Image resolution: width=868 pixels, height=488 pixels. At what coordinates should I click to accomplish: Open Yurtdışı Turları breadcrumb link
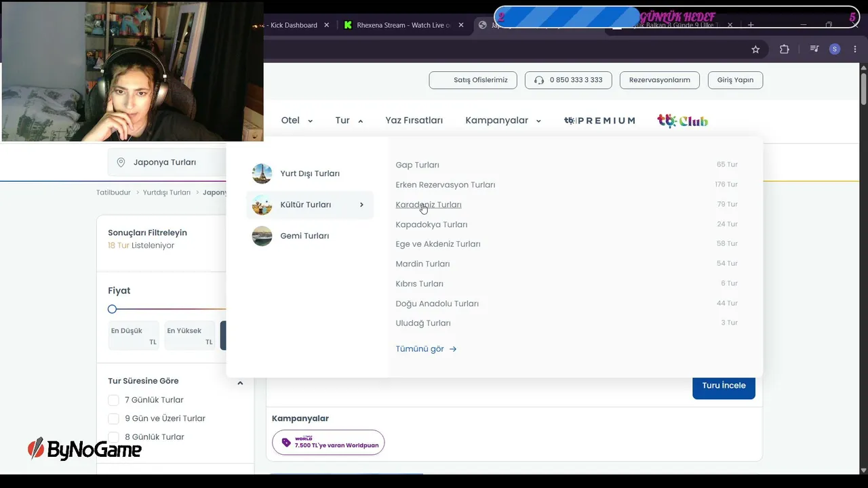pos(167,192)
